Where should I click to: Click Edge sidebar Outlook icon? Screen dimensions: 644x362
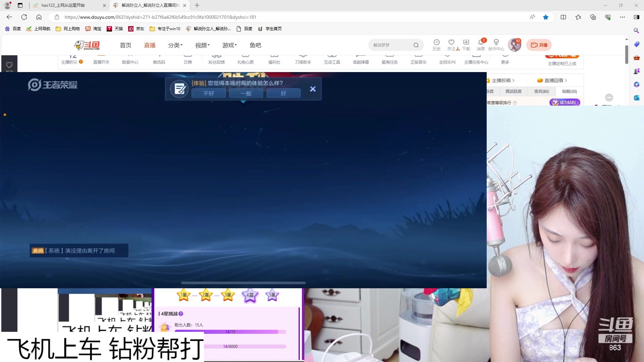coord(636,98)
